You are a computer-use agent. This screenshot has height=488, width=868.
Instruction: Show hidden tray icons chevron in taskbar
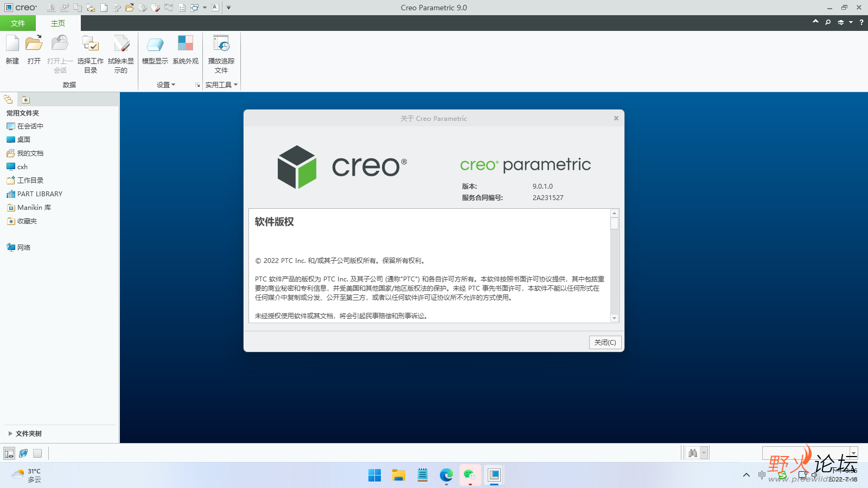click(x=746, y=475)
